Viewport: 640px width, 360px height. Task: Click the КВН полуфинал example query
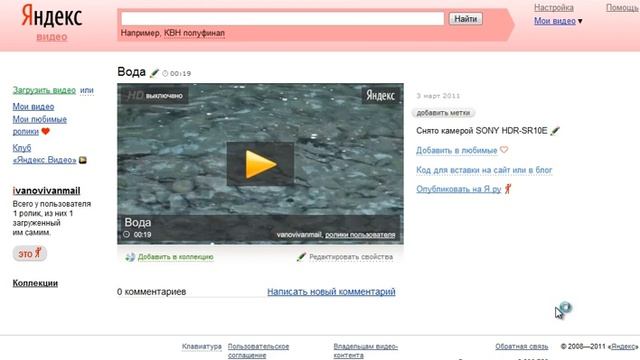tap(194, 33)
